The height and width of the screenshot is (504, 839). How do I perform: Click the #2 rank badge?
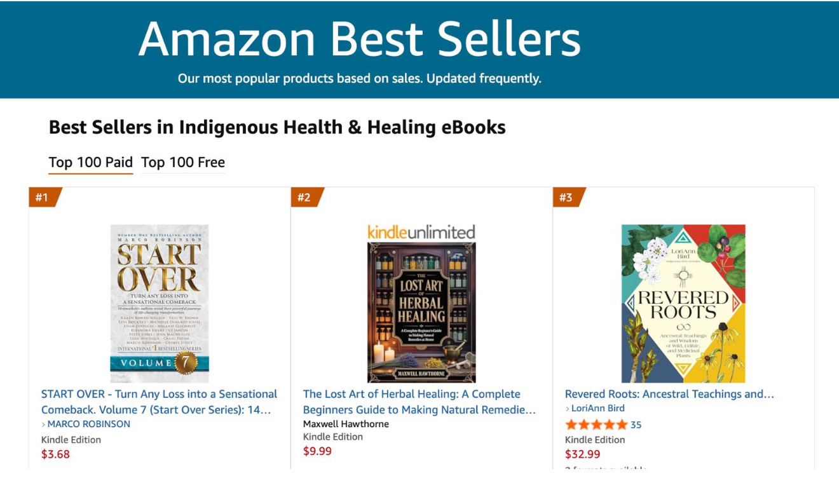(306, 197)
